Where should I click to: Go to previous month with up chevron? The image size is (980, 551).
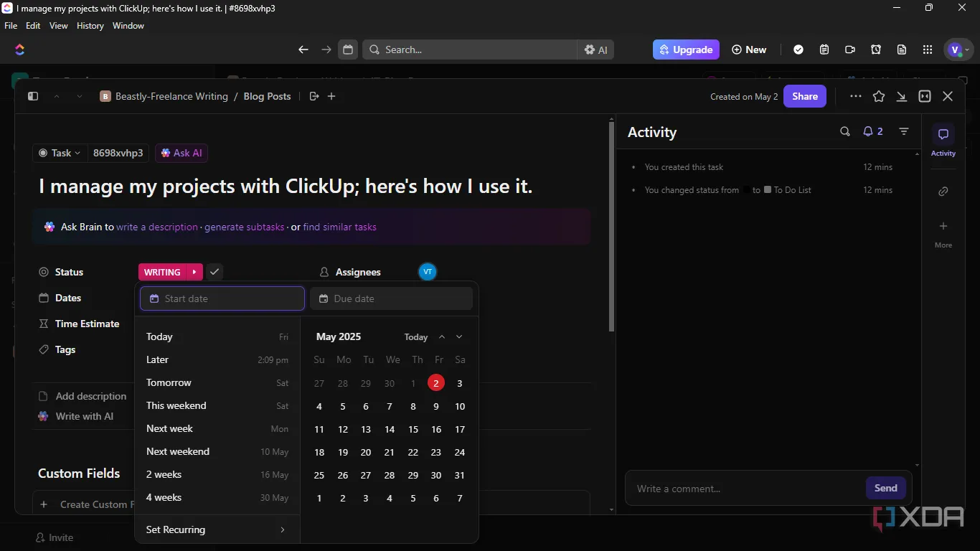(442, 336)
